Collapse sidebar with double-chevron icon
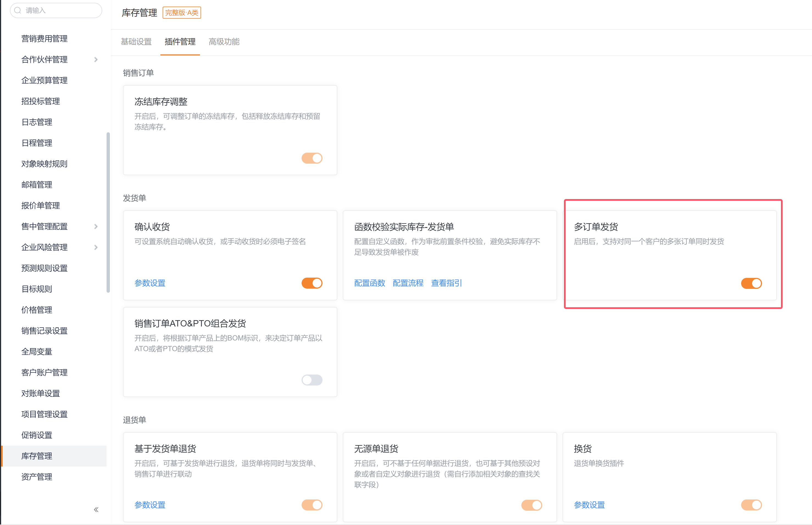The image size is (812, 525). [x=96, y=510]
